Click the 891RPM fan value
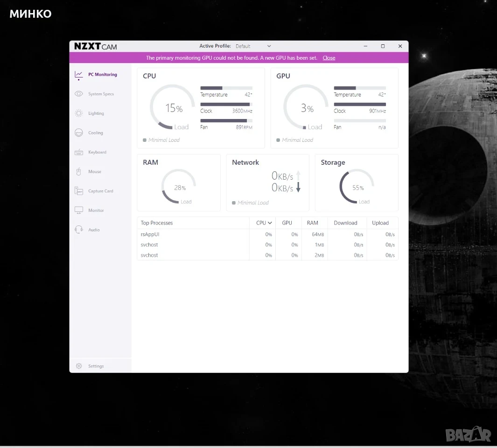Viewport: 497px width, 448px height. pyautogui.click(x=244, y=127)
